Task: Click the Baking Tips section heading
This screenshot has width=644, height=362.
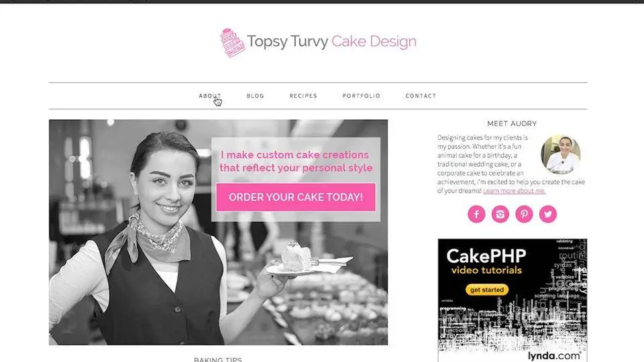Action: (218, 359)
